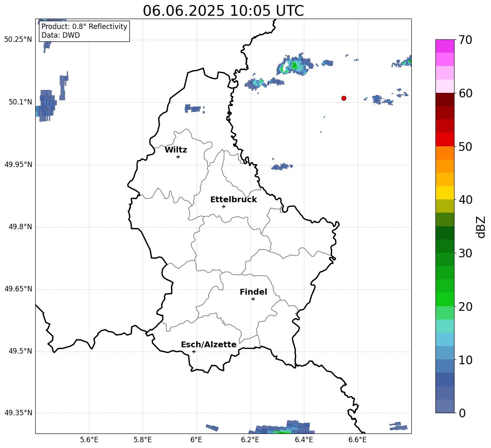
Task: Click the Data: DWD text
Action: 61,35
